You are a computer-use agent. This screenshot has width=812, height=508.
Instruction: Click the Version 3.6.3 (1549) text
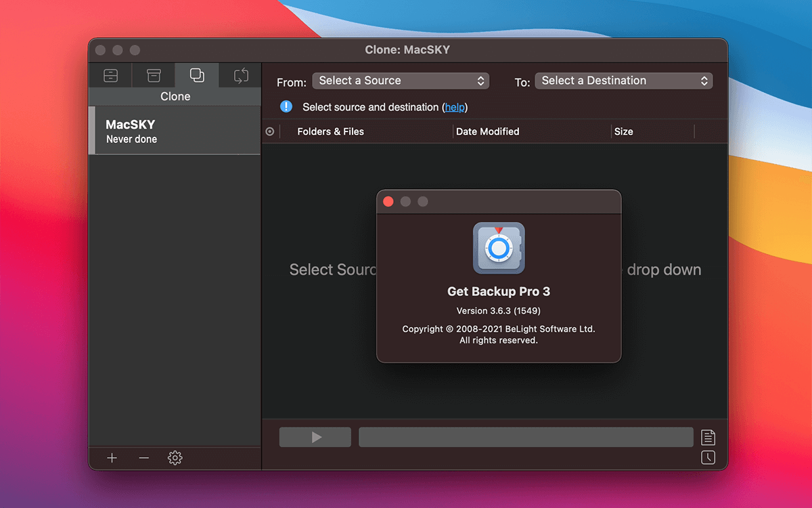tap(499, 311)
